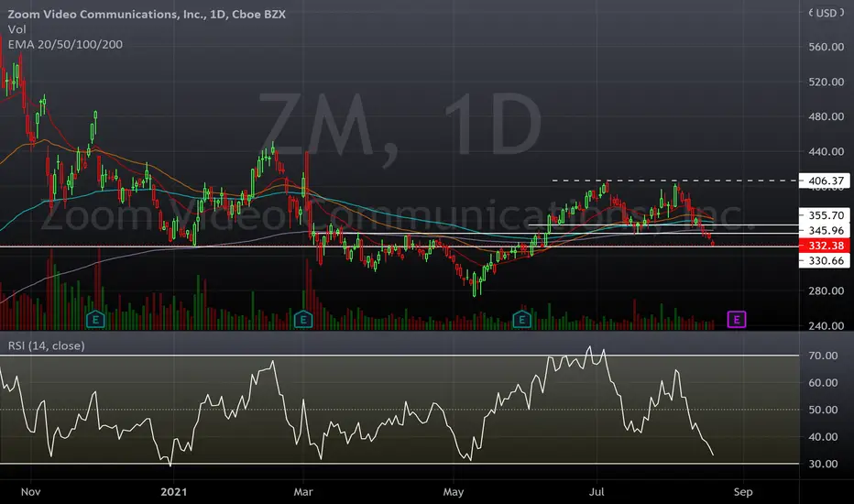Click the RSI 40.00 axis value
The width and height of the screenshot is (854, 504).
tap(823, 437)
